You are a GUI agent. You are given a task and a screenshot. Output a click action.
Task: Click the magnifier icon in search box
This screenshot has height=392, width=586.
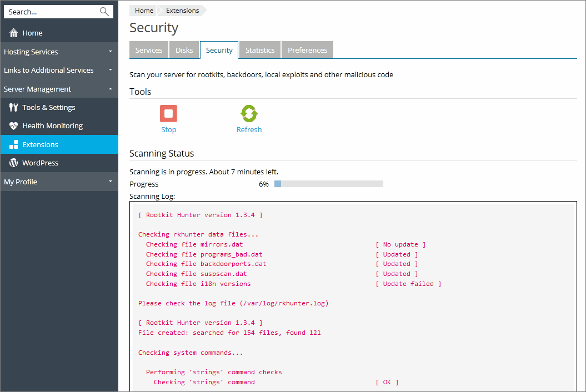pyautogui.click(x=104, y=12)
